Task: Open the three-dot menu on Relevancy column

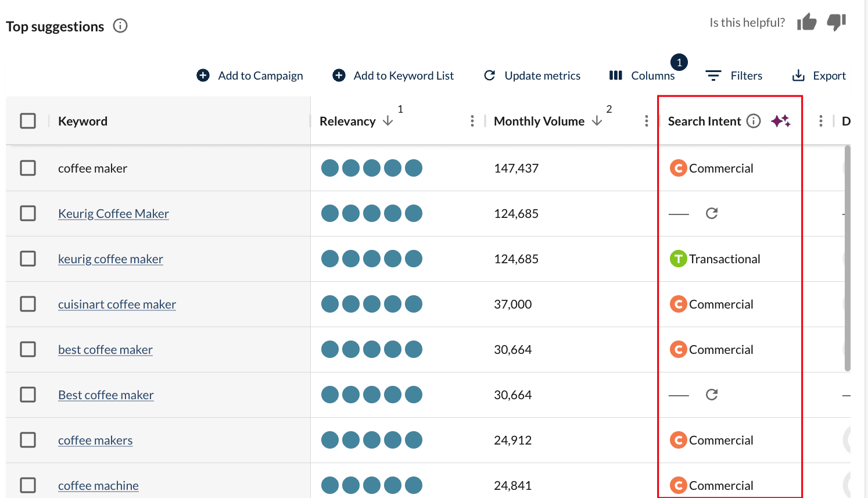Action: click(472, 120)
